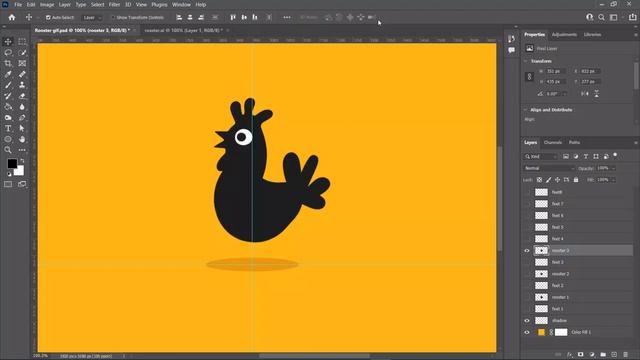The height and width of the screenshot is (360, 640).
Task: Create new adjustment layer icon
Action: [592, 354]
